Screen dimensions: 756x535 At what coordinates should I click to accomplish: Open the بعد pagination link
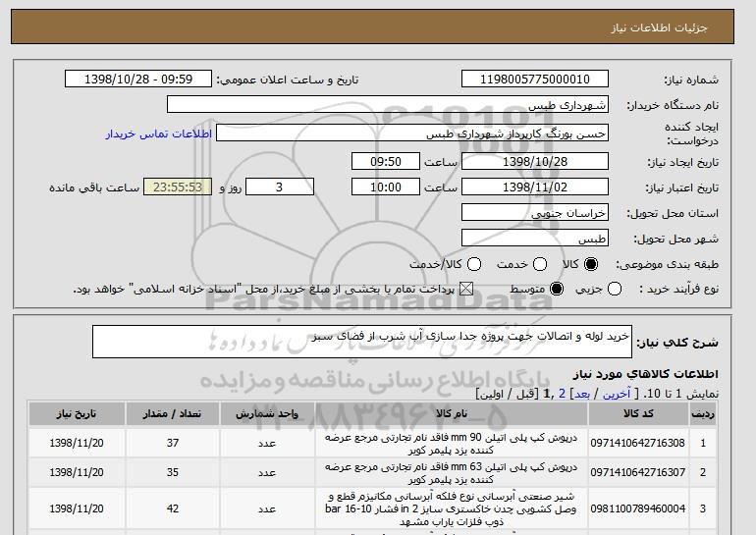(582, 395)
